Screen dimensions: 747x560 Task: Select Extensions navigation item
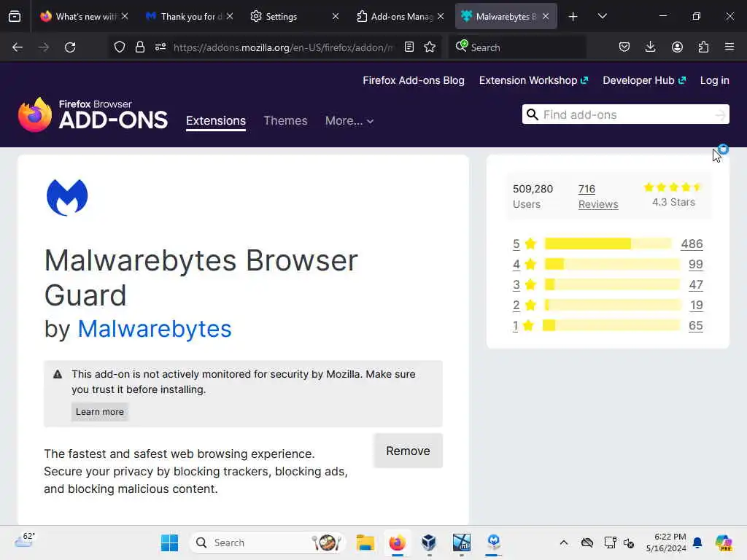[216, 121]
